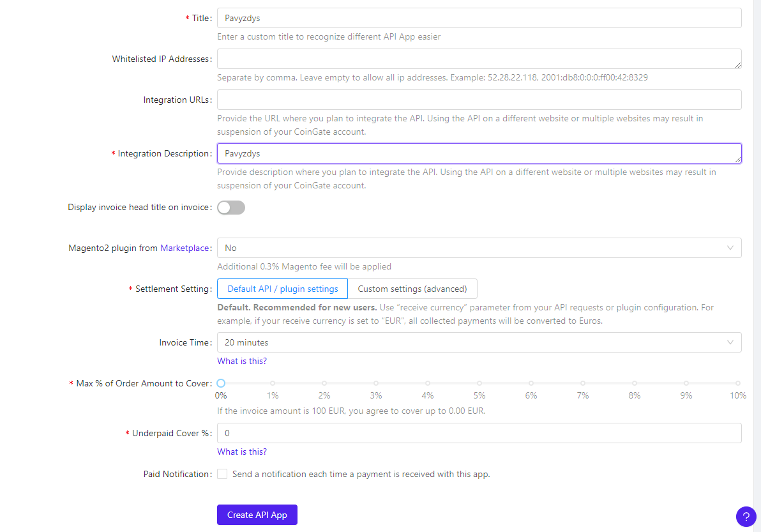Click the 7% slider label
This screenshot has height=532, width=761.
(583, 395)
